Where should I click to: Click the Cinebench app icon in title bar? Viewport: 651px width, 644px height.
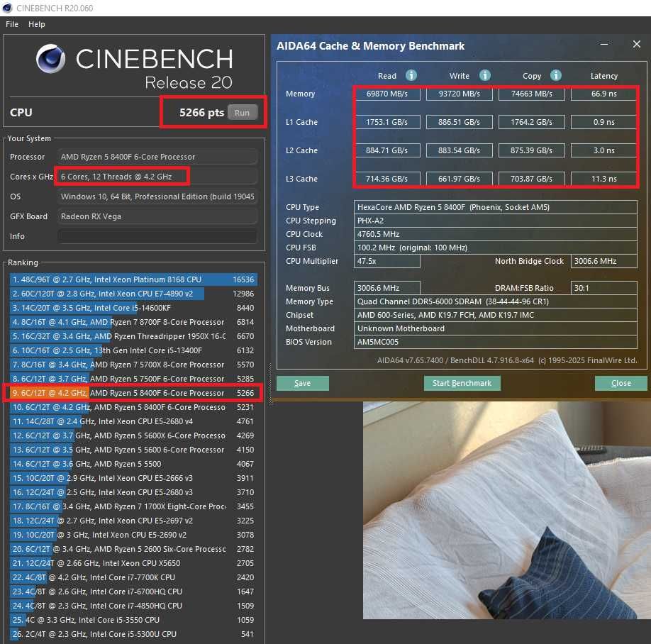click(7, 8)
